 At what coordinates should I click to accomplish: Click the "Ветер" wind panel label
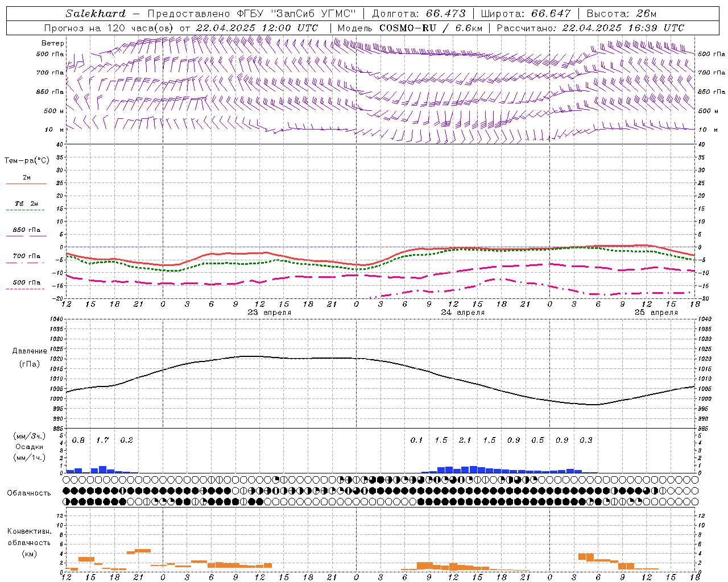click(53, 43)
